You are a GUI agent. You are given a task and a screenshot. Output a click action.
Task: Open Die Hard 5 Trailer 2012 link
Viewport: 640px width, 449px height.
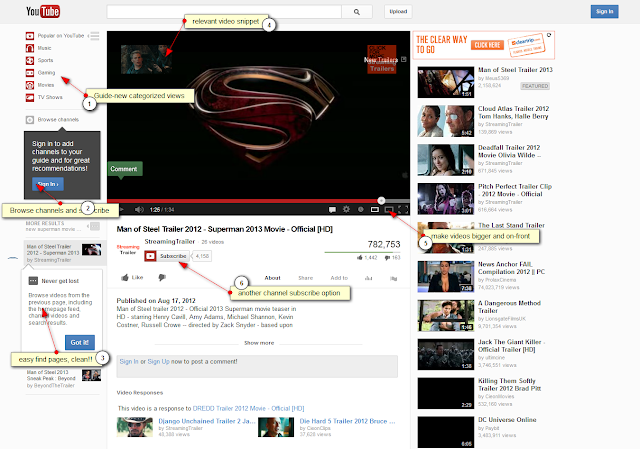pos(347,421)
